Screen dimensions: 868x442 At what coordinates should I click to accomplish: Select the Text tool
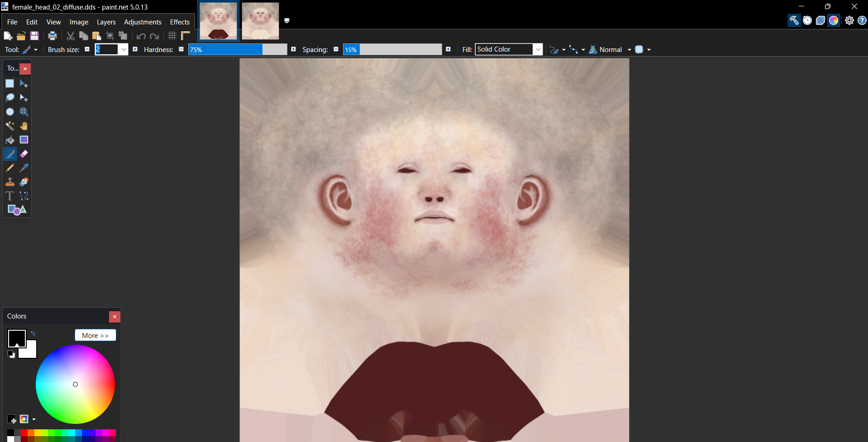coord(10,196)
